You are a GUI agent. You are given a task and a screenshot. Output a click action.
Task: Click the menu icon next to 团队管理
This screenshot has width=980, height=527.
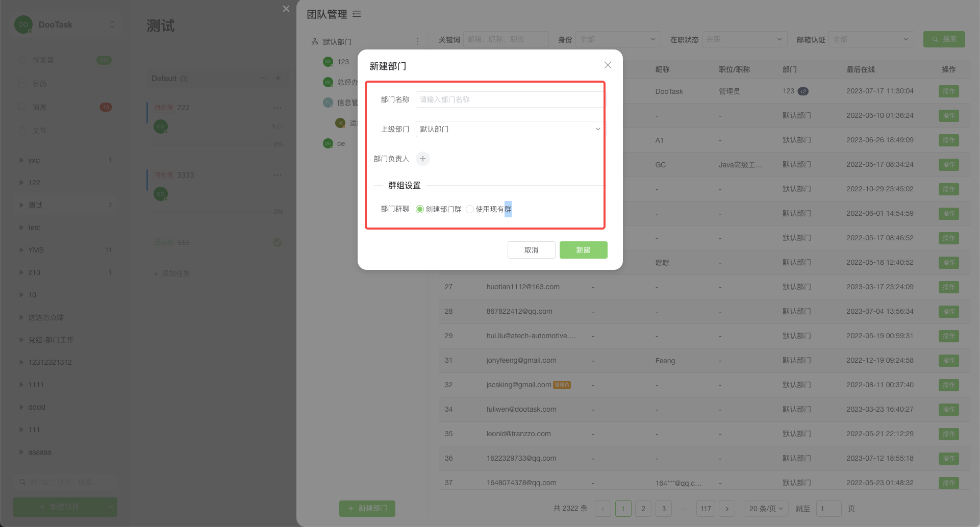pos(357,14)
